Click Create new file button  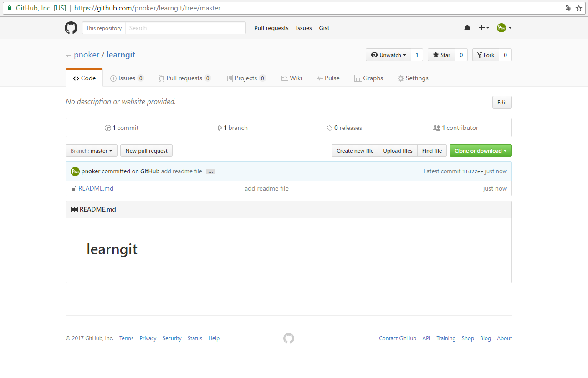[355, 151]
